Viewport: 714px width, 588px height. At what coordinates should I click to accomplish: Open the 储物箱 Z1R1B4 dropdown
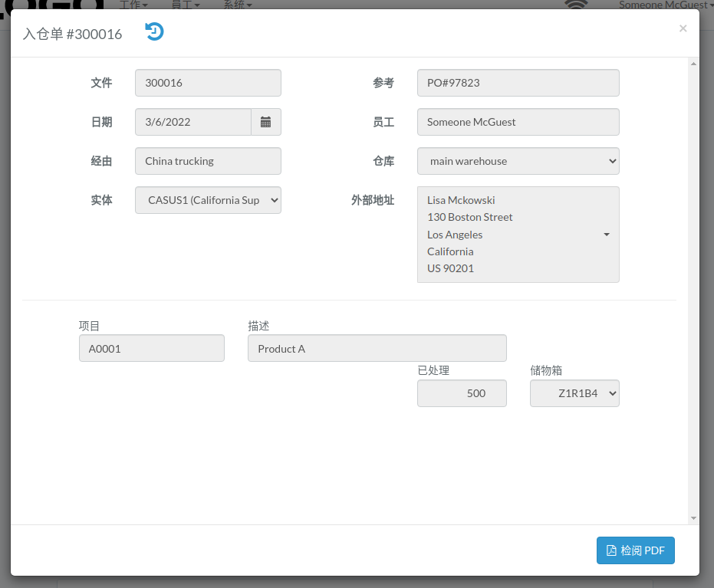point(574,393)
